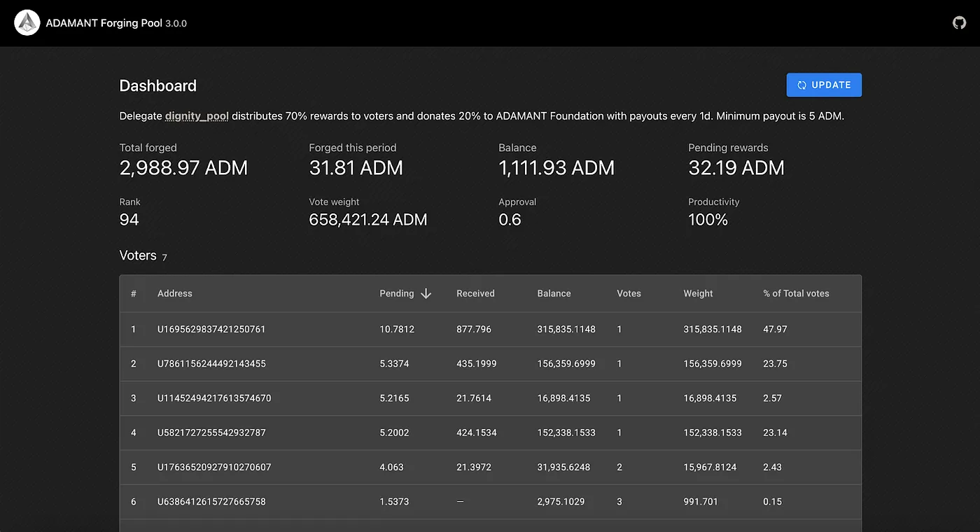Click received value 877.796
This screenshot has width=980, height=532.
pos(474,329)
